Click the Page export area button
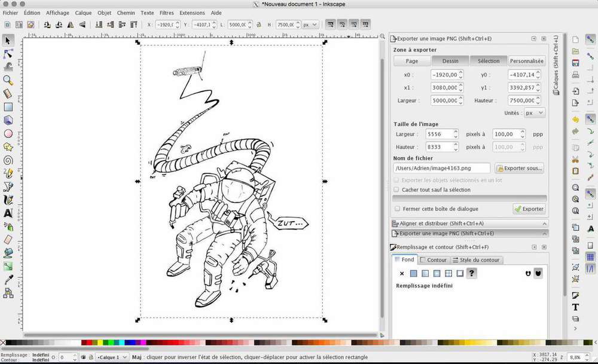Image resolution: width=598 pixels, height=364 pixels. pyautogui.click(x=412, y=61)
